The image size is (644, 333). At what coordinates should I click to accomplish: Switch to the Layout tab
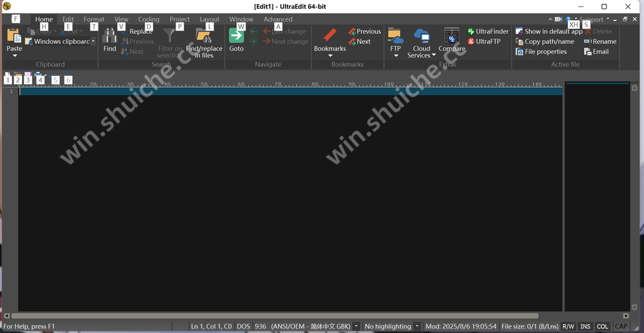210,19
